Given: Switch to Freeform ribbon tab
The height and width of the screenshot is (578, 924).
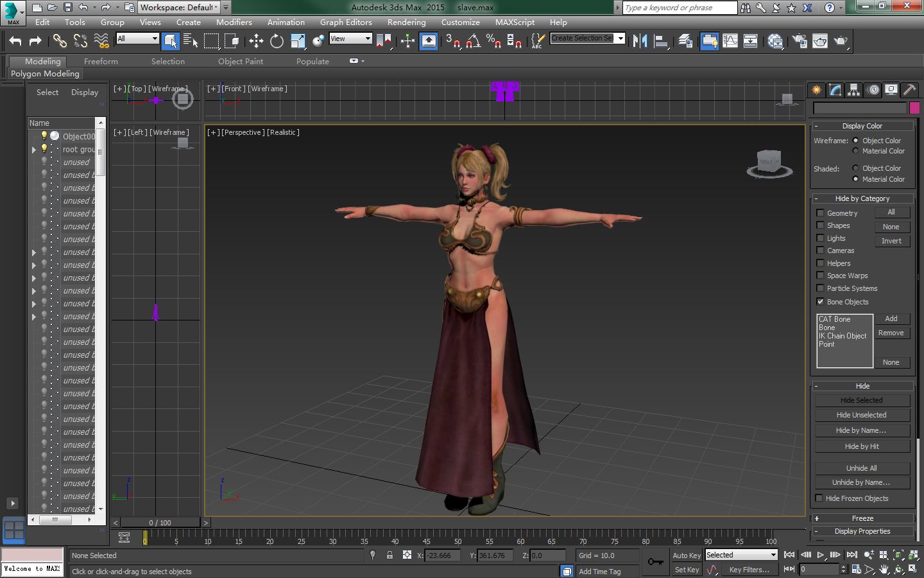Looking at the screenshot, I should (101, 62).
